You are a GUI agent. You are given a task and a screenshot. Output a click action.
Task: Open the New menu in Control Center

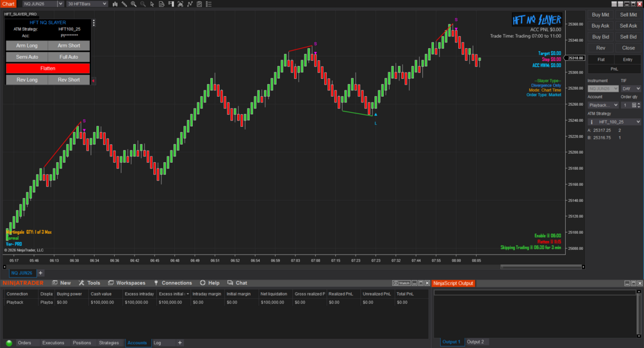pyautogui.click(x=62, y=283)
